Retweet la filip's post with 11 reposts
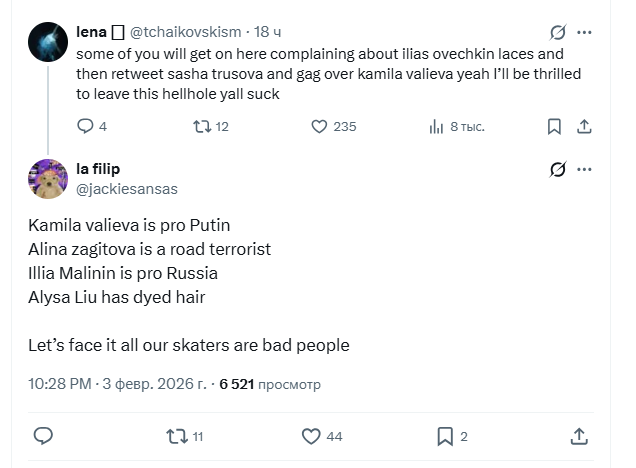636x468 pixels. (175, 436)
